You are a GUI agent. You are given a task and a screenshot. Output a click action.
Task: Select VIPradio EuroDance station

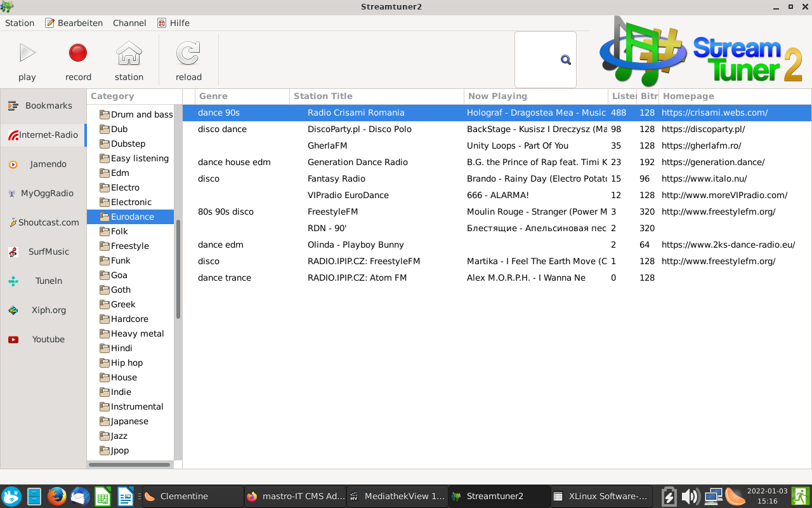pyautogui.click(x=497, y=196)
